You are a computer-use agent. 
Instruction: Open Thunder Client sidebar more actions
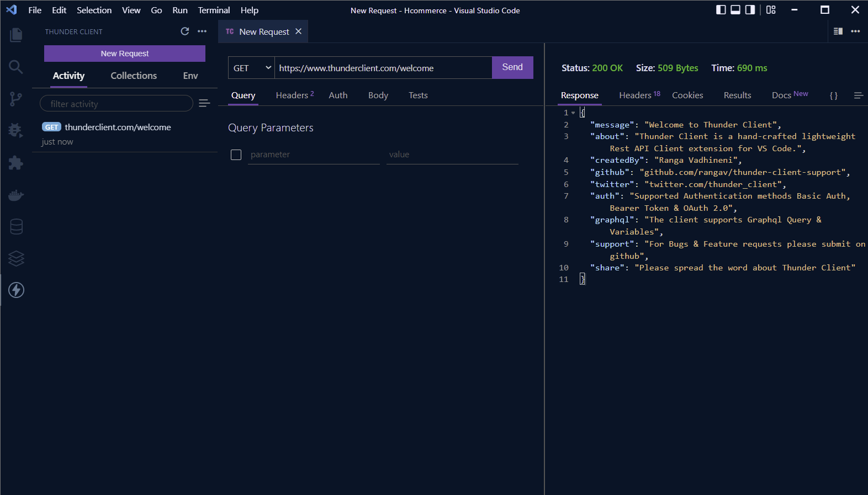click(202, 31)
